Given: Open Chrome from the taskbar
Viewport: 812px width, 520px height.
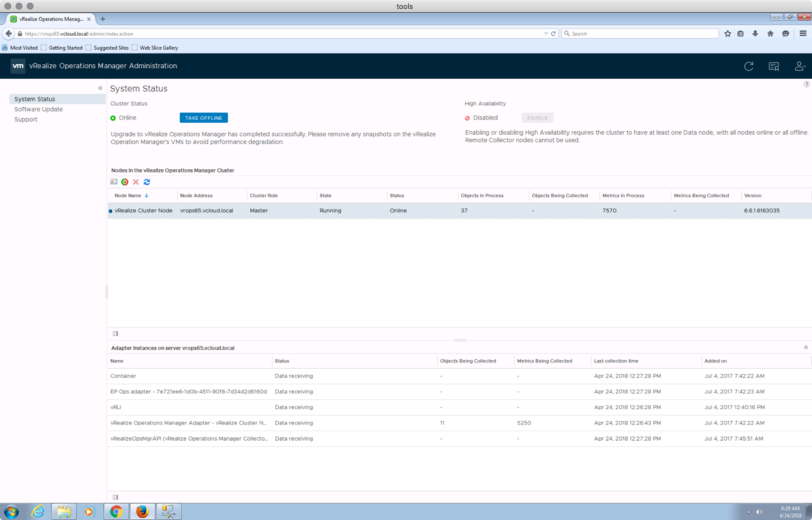Looking at the screenshot, I should (x=116, y=511).
